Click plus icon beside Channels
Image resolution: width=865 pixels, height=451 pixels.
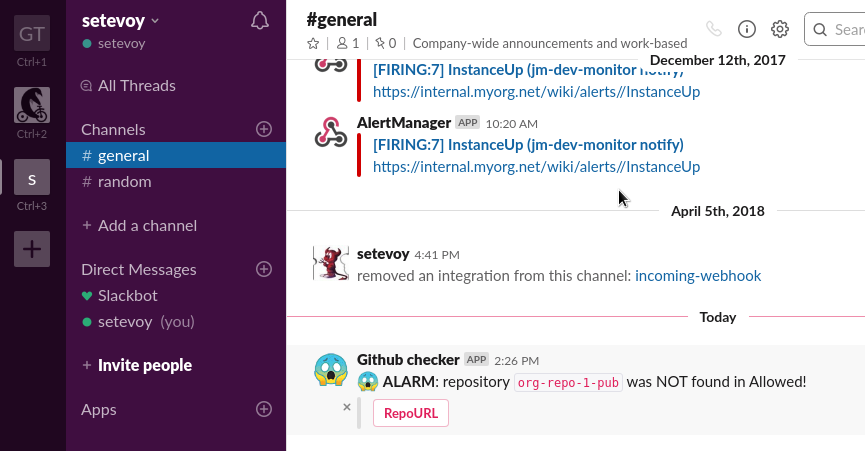click(x=264, y=129)
